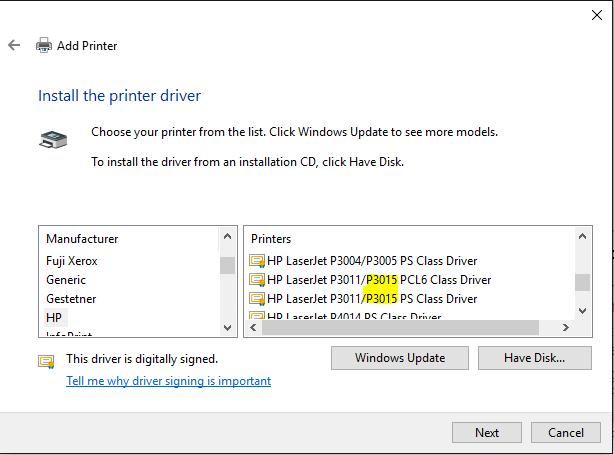Click printers list scroll-down arrow
This screenshot has height=455, width=614.
582,311
